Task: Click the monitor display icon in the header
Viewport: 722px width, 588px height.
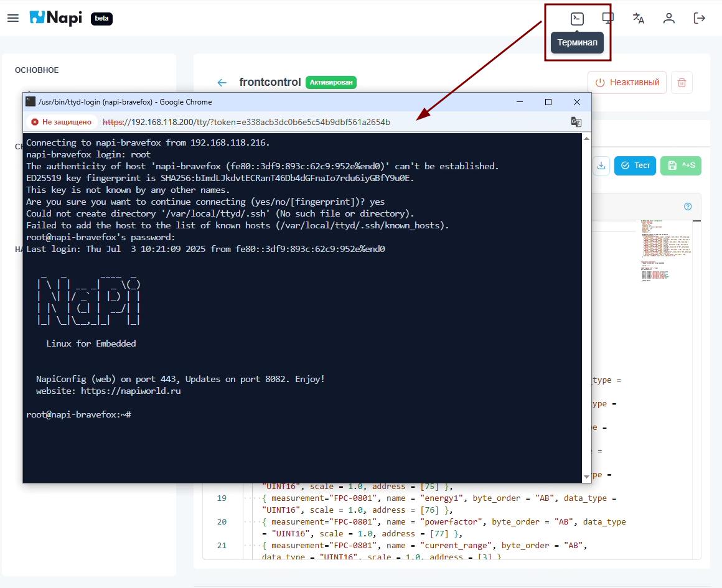Action: 607,19
